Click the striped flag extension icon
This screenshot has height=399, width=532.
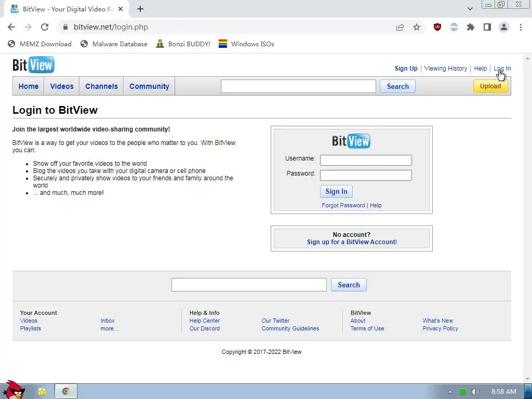tap(454, 27)
